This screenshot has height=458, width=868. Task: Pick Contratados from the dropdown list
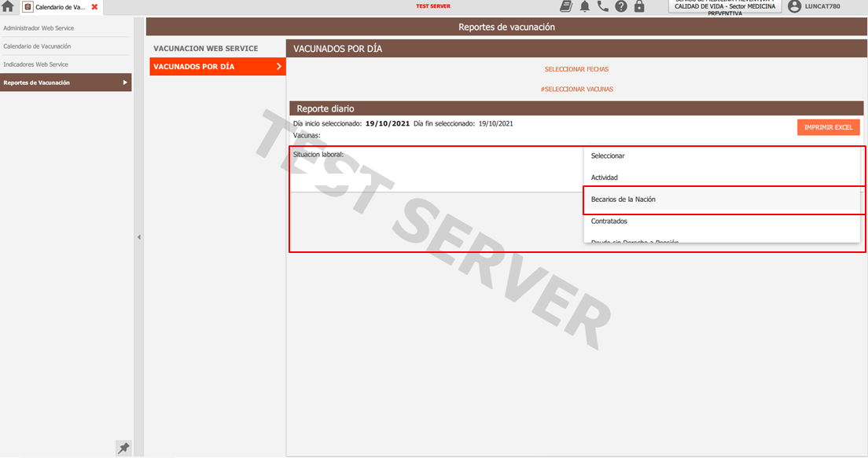coord(609,222)
